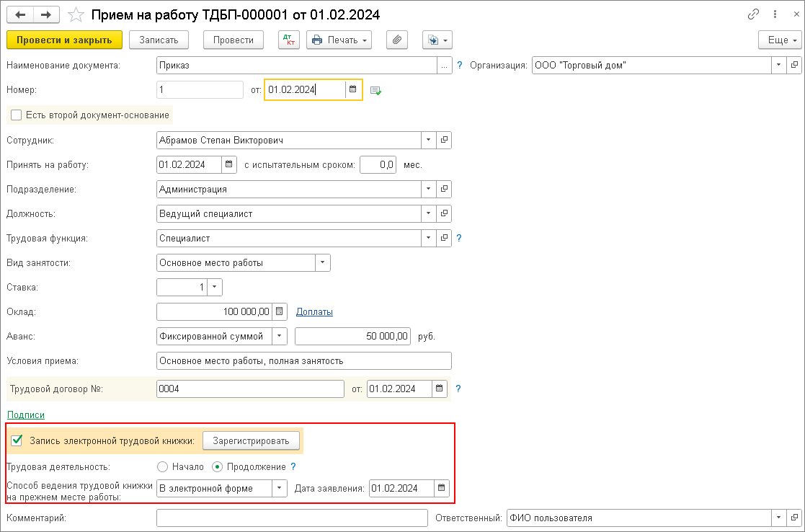The height and width of the screenshot is (532, 805).
Task: Uncheck Запись электронной трудовой книжки
Action: 17,440
